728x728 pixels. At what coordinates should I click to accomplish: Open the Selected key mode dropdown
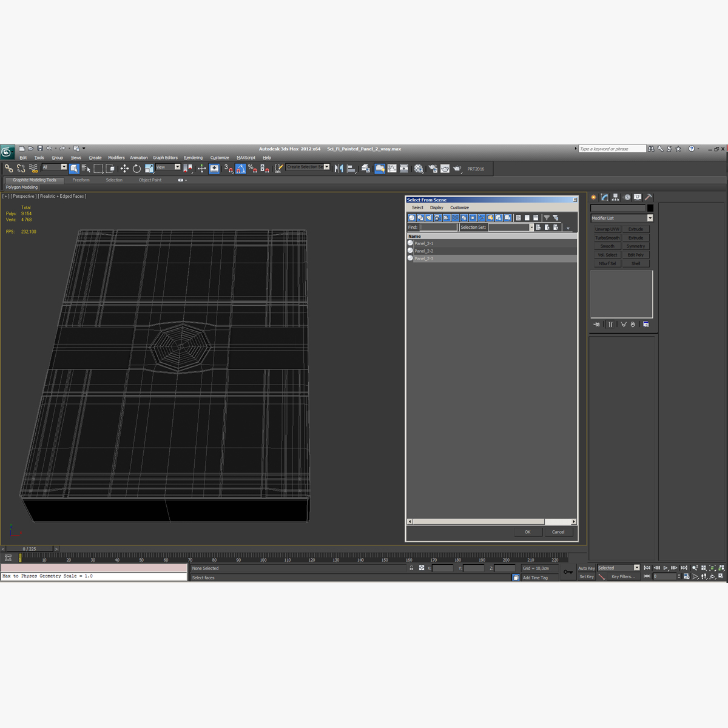618,568
